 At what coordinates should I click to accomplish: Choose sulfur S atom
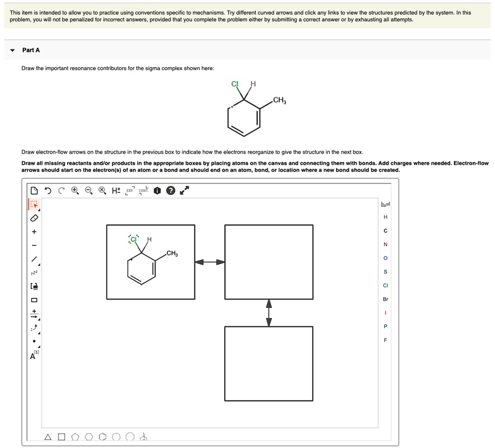pyautogui.click(x=385, y=272)
